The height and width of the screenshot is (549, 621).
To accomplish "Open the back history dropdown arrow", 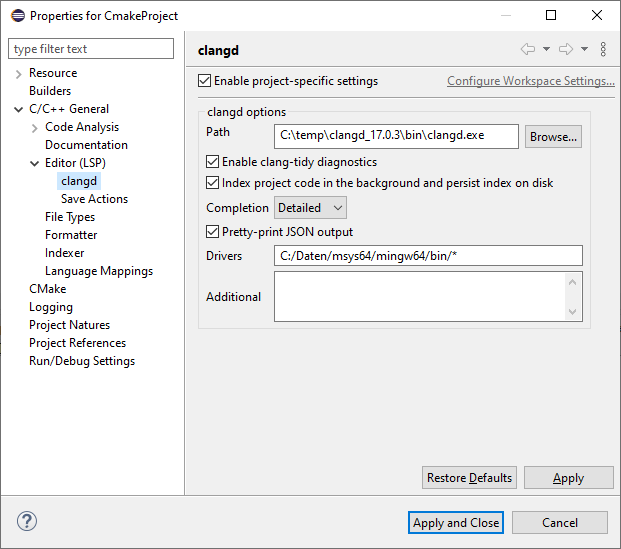I will click(x=546, y=49).
